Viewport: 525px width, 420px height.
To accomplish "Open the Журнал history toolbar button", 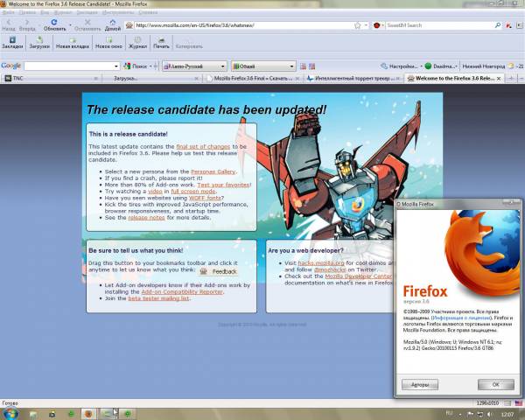I will [x=137, y=43].
